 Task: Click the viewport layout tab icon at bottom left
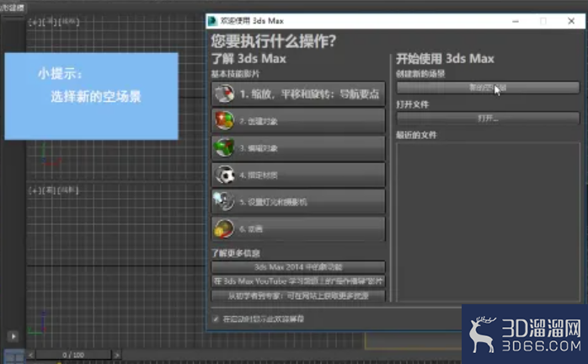click(13, 356)
